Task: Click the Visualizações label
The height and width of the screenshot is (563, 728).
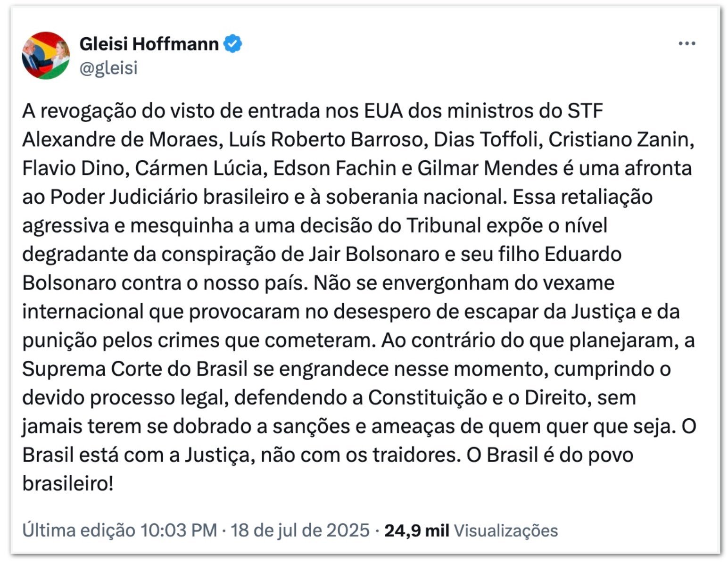Action: pos(506,531)
